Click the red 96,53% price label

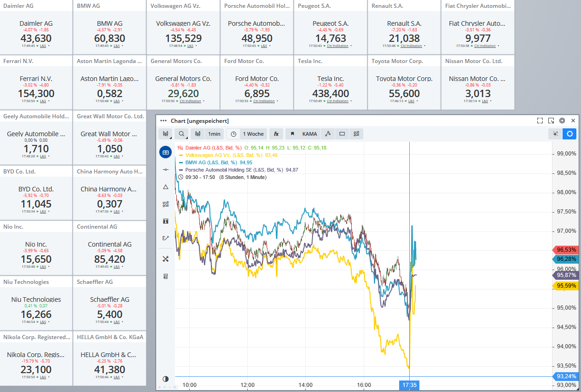566,249
